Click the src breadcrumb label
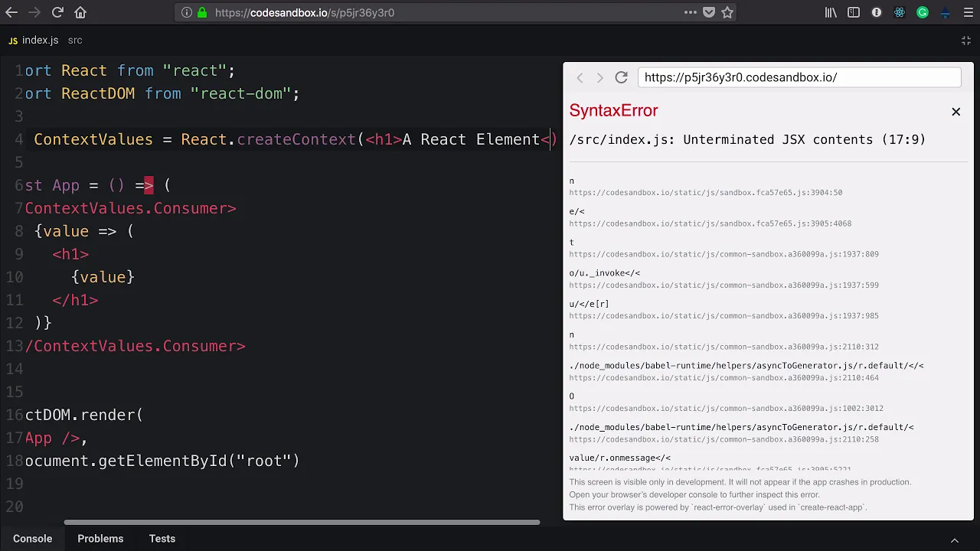 tap(75, 40)
